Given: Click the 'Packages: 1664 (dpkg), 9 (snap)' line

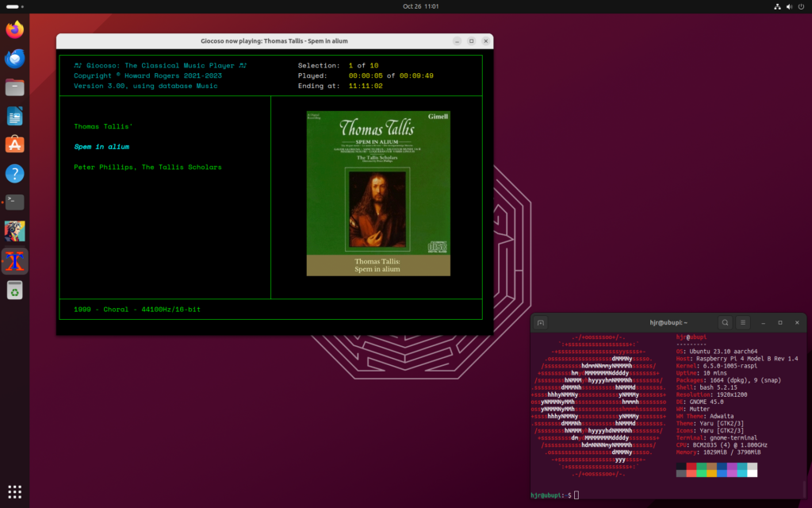Looking at the screenshot, I should point(729,380).
